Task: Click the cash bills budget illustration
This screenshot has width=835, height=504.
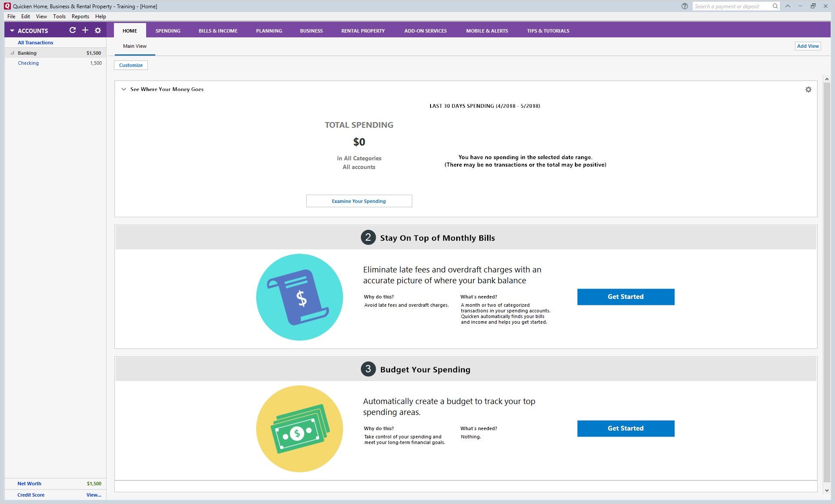Action: (299, 429)
